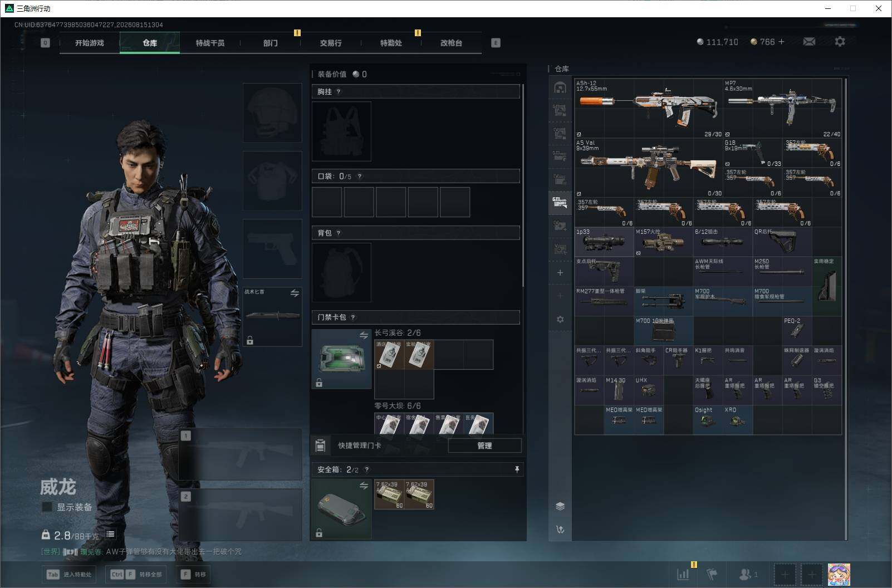Open the chat list icon beside weight

(x=110, y=534)
